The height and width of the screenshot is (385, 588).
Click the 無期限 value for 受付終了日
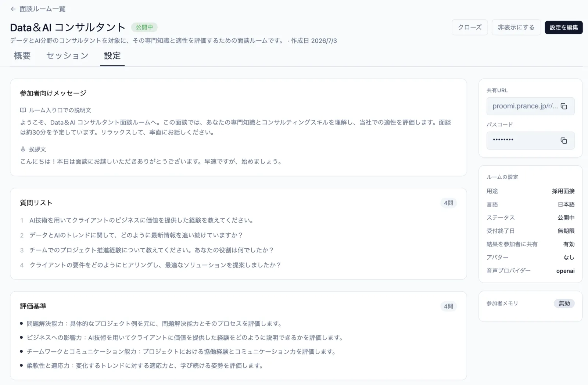(x=566, y=231)
